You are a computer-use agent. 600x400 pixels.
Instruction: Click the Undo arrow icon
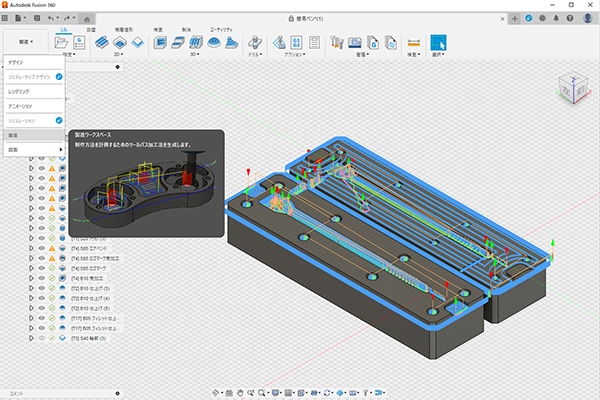tap(51, 18)
